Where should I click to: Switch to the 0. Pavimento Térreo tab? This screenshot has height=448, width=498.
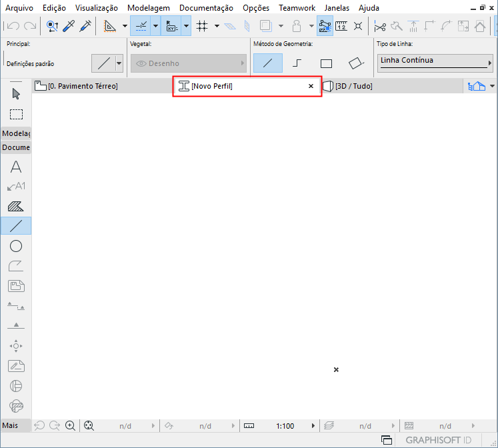[x=103, y=86]
